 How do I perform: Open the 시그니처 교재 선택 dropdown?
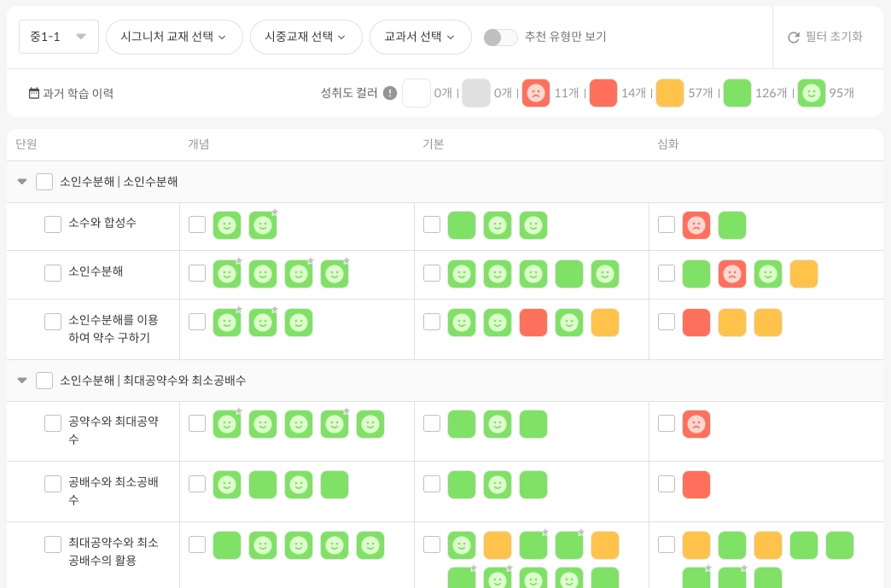(x=174, y=37)
